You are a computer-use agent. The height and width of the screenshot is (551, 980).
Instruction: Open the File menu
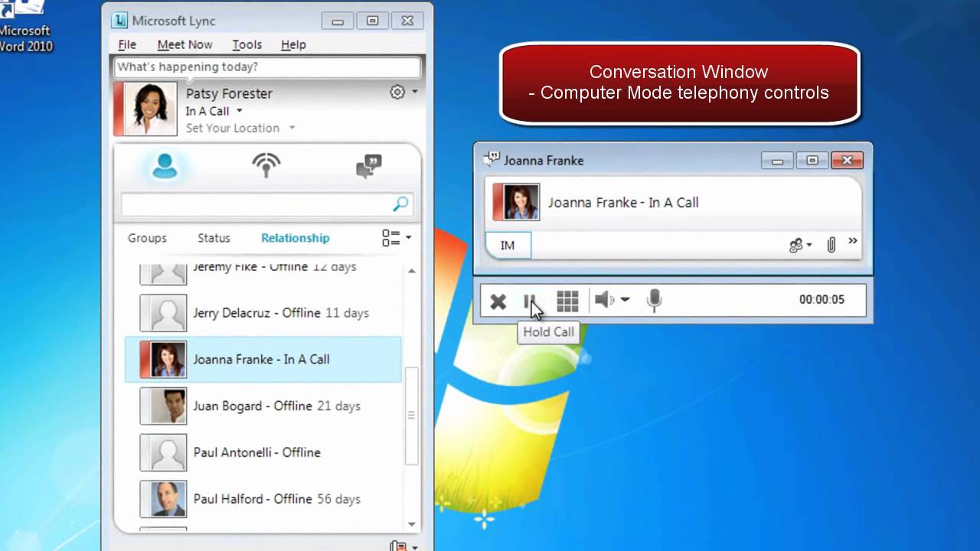(x=127, y=44)
